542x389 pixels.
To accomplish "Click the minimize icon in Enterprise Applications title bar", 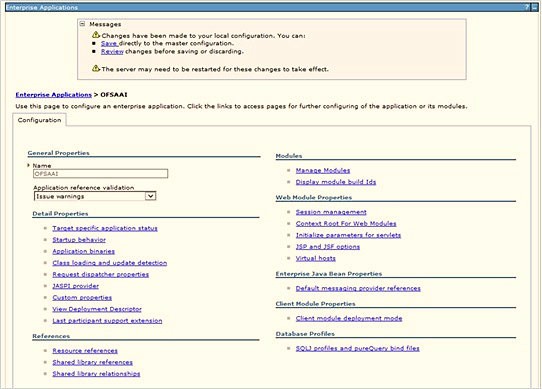I will click(x=534, y=7).
